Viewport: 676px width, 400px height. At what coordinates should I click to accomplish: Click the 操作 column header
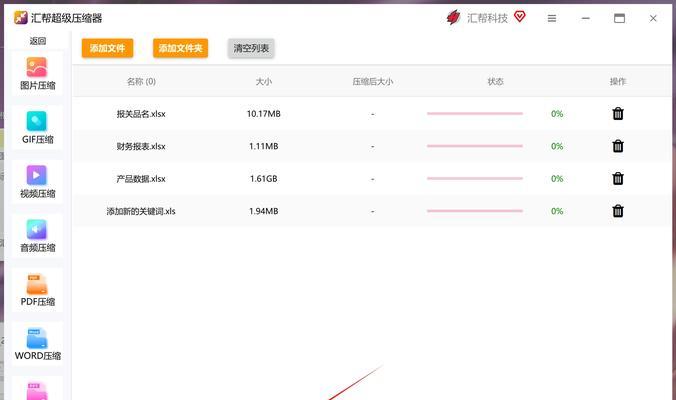click(x=618, y=81)
